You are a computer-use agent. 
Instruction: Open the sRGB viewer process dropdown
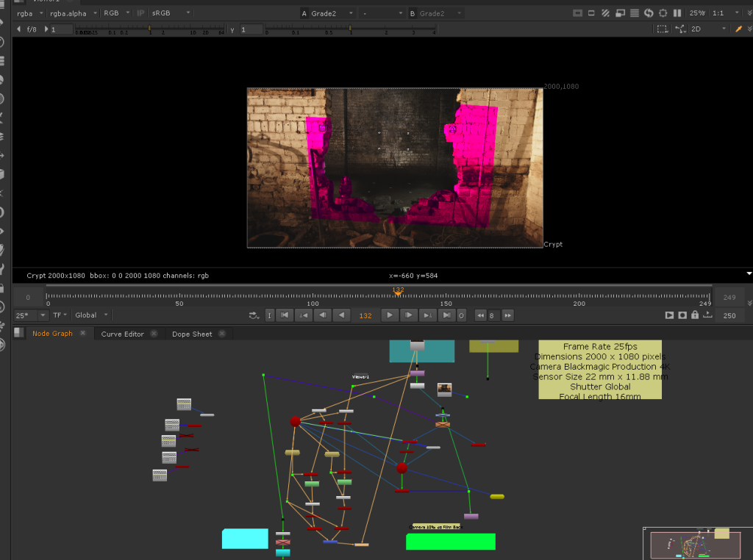pyautogui.click(x=171, y=13)
